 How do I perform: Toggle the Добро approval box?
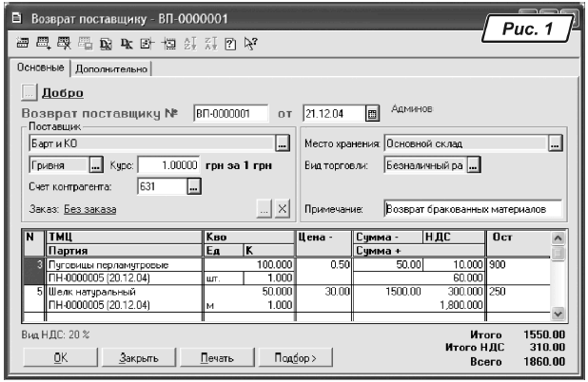(28, 93)
